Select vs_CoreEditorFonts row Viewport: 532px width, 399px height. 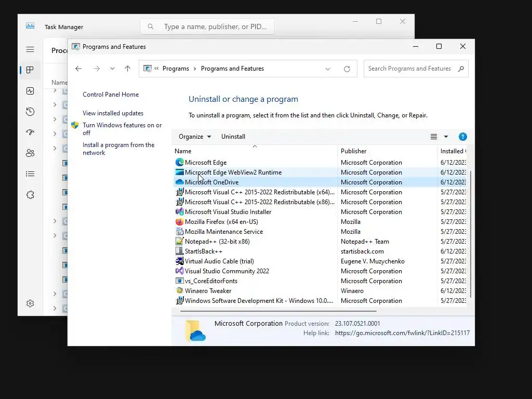[x=320, y=281]
